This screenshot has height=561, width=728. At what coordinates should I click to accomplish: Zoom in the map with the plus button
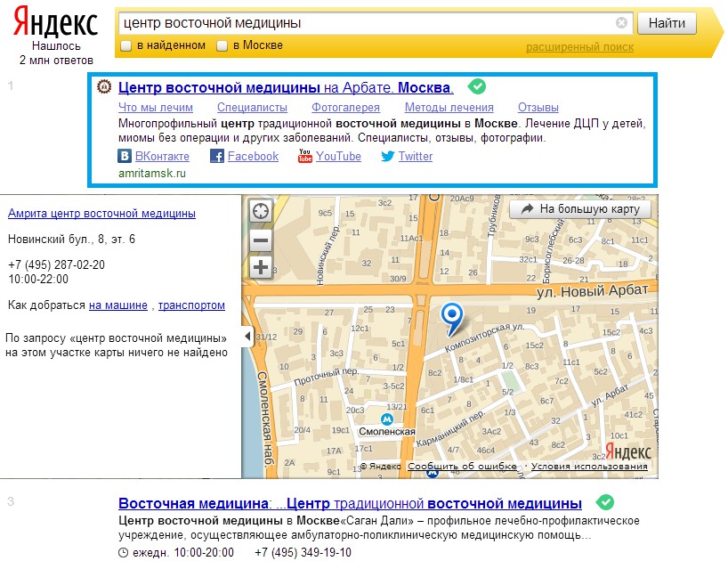[261, 267]
